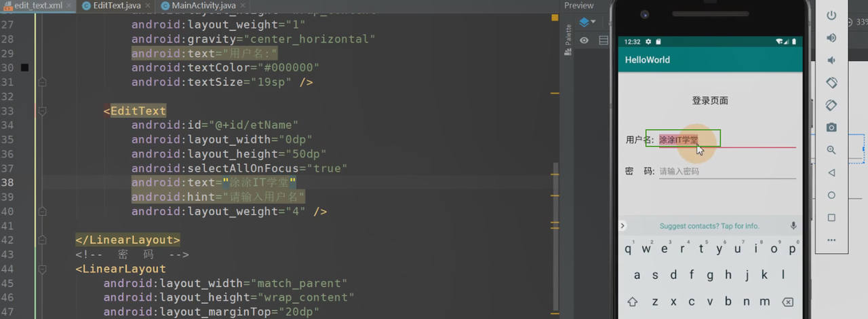
Task: Tap the username field containing 涂涂IT学堂
Action: tap(727, 139)
